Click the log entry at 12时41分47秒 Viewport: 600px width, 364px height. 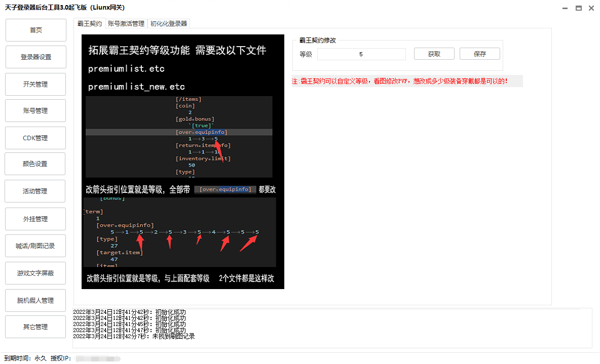click(129, 331)
